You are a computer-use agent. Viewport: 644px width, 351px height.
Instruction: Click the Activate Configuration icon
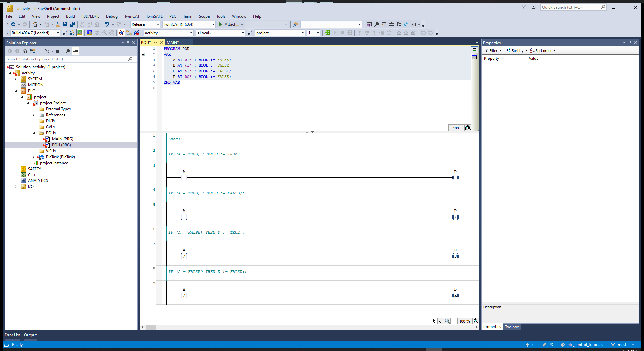coord(72,33)
